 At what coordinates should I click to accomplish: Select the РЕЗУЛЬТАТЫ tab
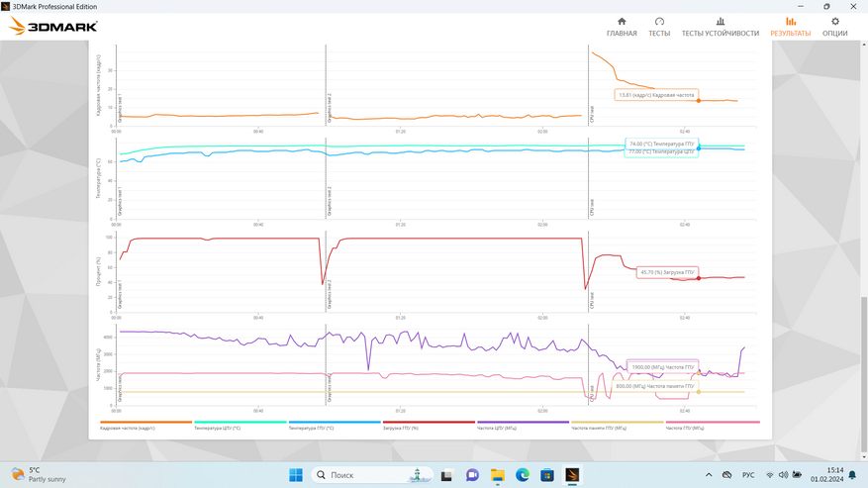pos(791,27)
